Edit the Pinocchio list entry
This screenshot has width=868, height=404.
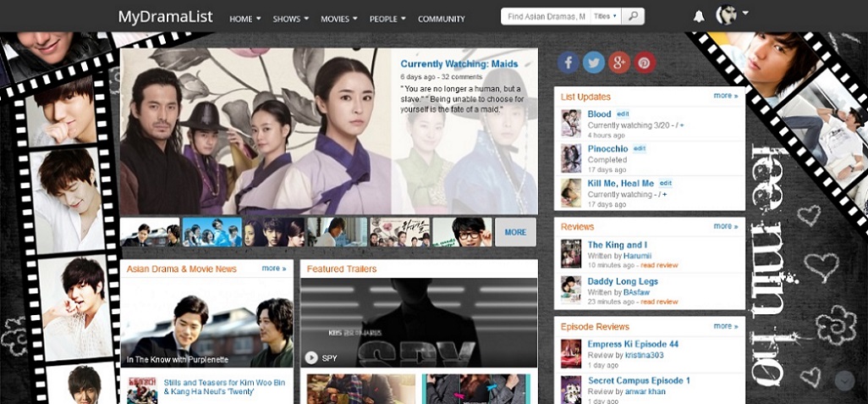[x=640, y=148]
